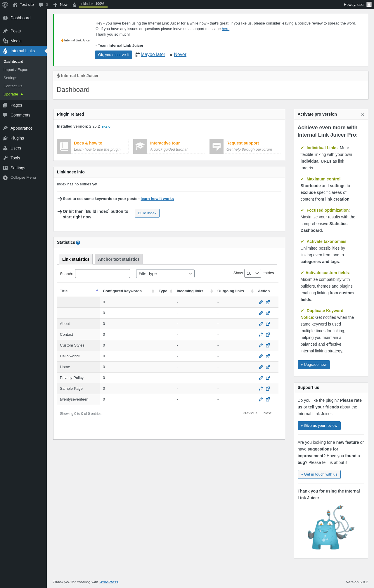
Task: Click the Build index button
Action: [x=147, y=213]
